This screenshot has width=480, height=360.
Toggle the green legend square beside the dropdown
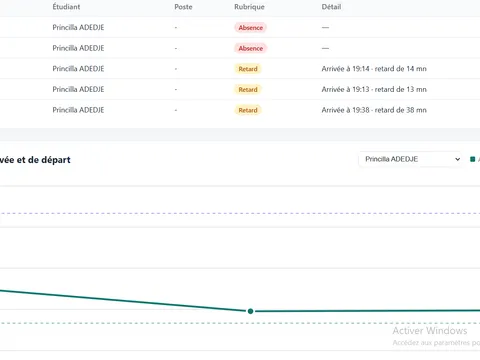tap(472, 159)
